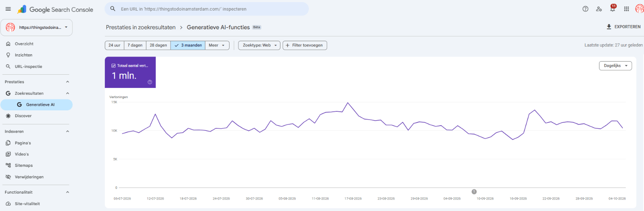The image size is (644, 211).
Task: Click the Verwijderingen hidden-eye icon
Action: click(8, 177)
